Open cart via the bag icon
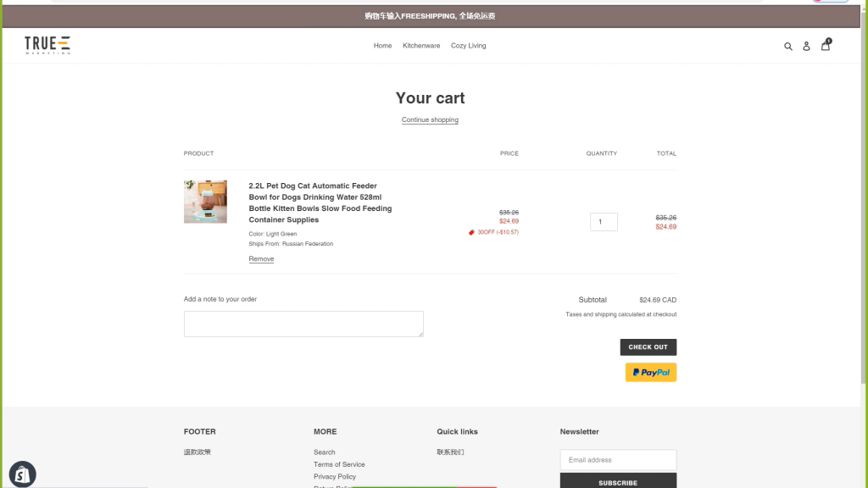The image size is (868, 488). [826, 47]
